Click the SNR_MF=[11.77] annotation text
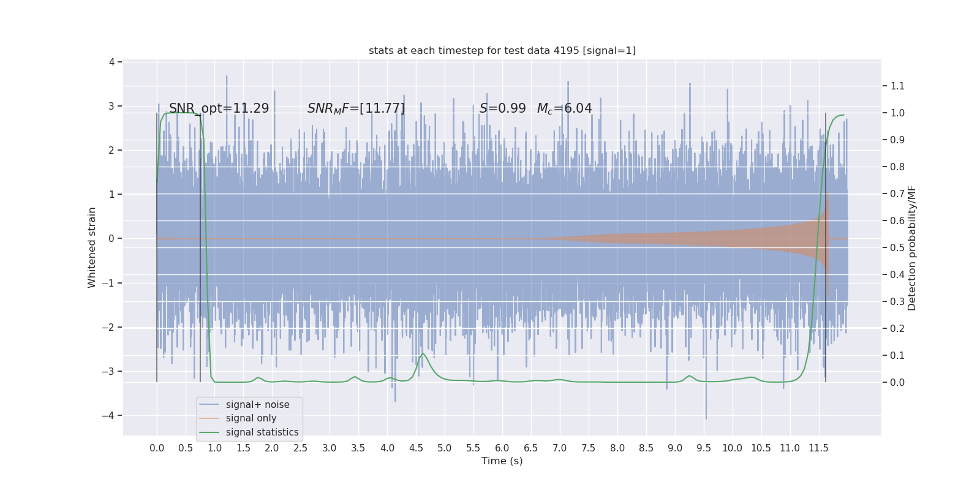The image size is (980, 490). (356, 108)
